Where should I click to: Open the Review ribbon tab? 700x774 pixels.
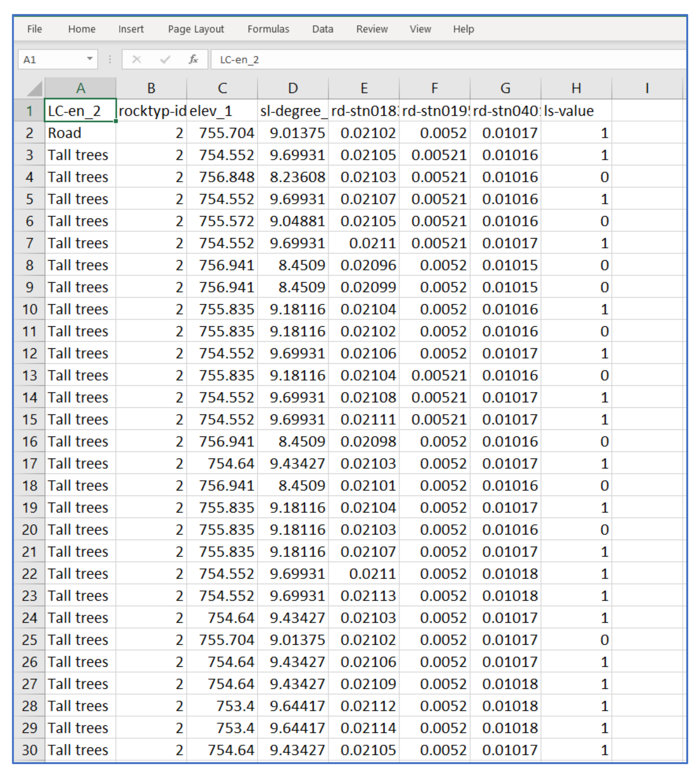point(372,29)
